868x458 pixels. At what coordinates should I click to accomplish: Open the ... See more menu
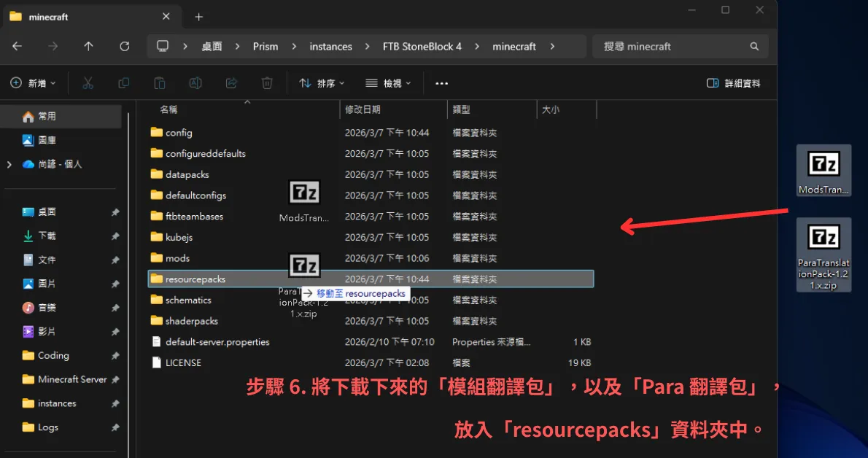(441, 82)
